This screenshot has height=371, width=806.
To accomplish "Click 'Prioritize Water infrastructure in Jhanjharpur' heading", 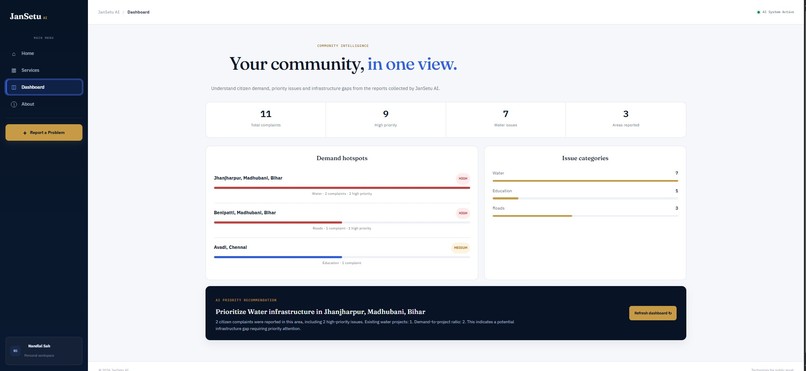I will pos(320,311).
